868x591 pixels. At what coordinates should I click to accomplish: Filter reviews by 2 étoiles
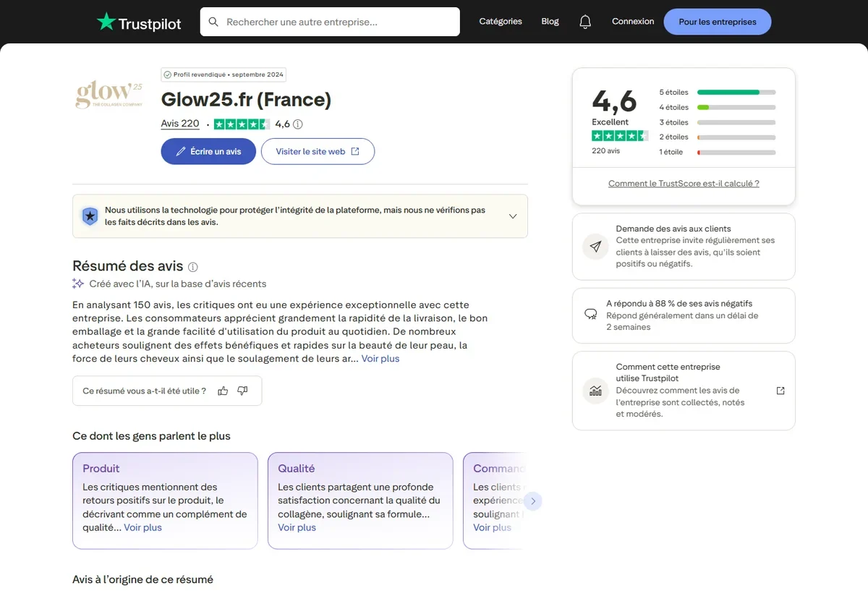click(718, 137)
